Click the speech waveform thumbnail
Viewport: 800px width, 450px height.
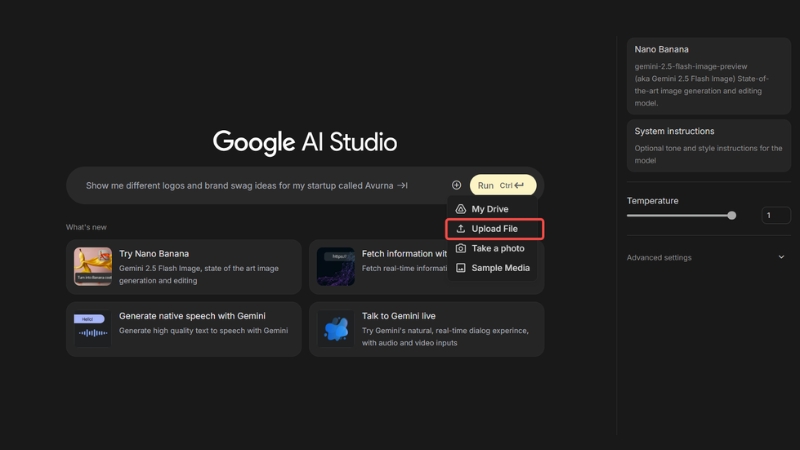[x=93, y=329]
